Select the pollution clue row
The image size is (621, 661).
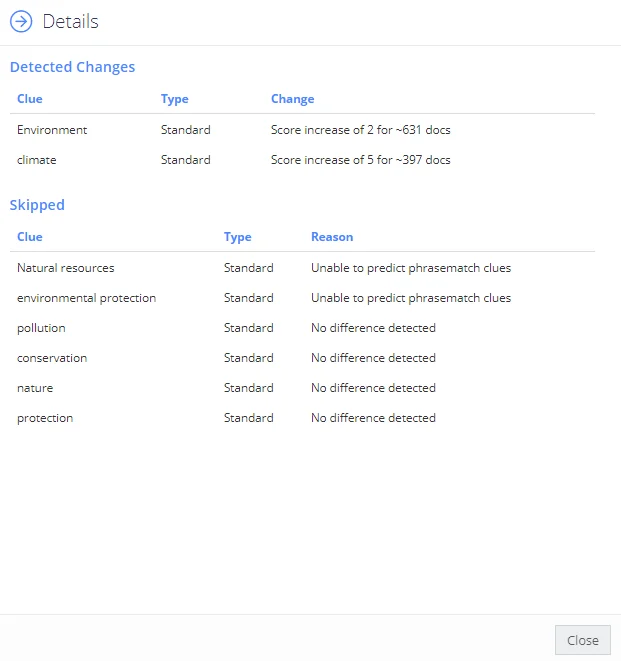coord(302,328)
